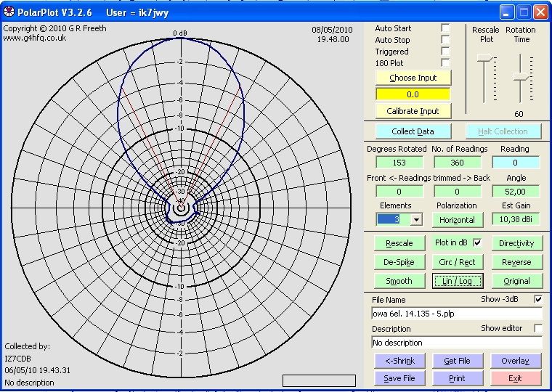
Task: Enable the Auto Start checkbox
Action: 445,28
